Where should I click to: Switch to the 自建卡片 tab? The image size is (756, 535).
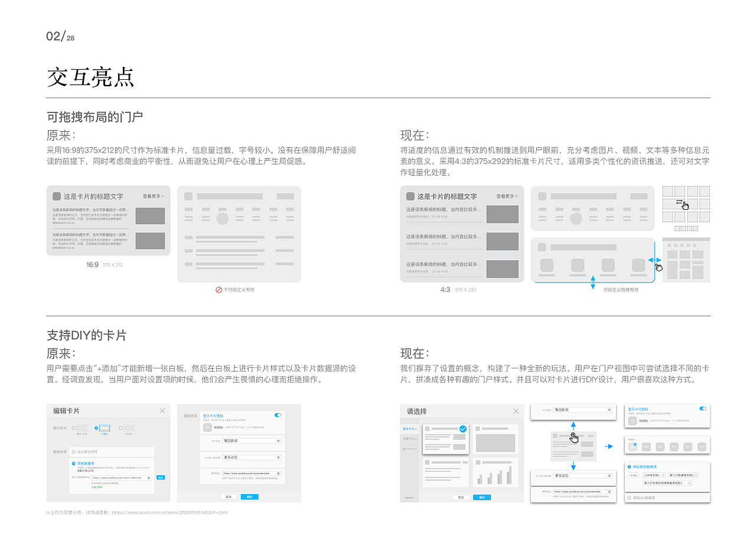pyautogui.click(x=409, y=439)
